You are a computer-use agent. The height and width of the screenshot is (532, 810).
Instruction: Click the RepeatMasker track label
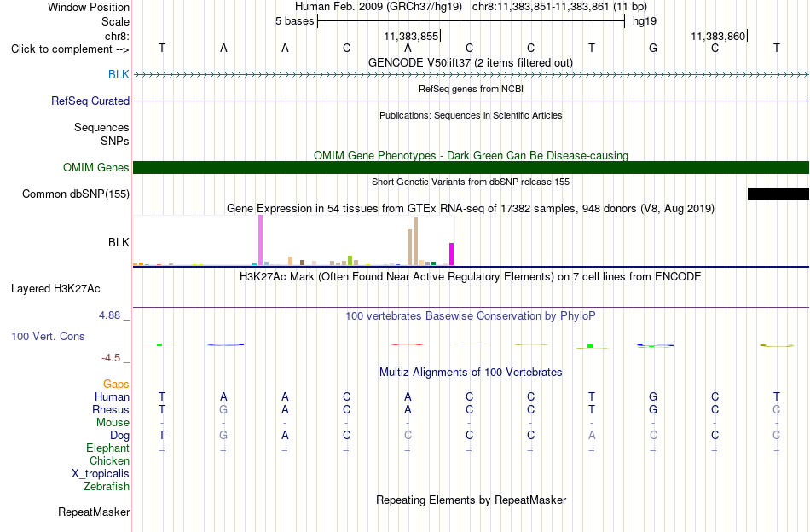coord(94,512)
